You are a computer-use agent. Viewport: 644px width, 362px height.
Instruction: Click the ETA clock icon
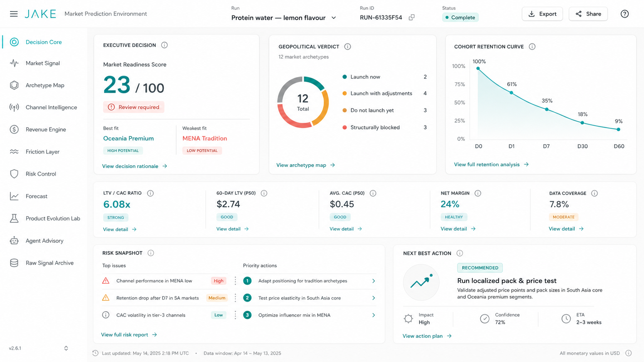click(566, 319)
